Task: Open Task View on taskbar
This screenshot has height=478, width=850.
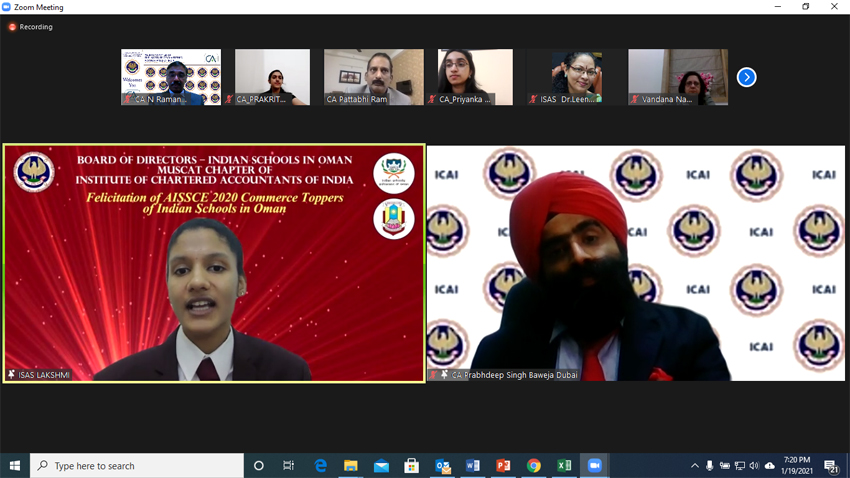Action: point(289,466)
